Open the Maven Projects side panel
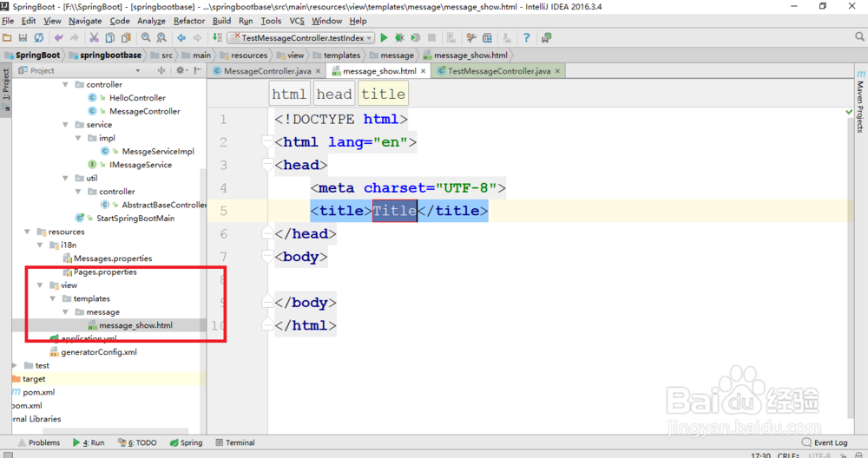The image size is (868, 458). (860, 101)
